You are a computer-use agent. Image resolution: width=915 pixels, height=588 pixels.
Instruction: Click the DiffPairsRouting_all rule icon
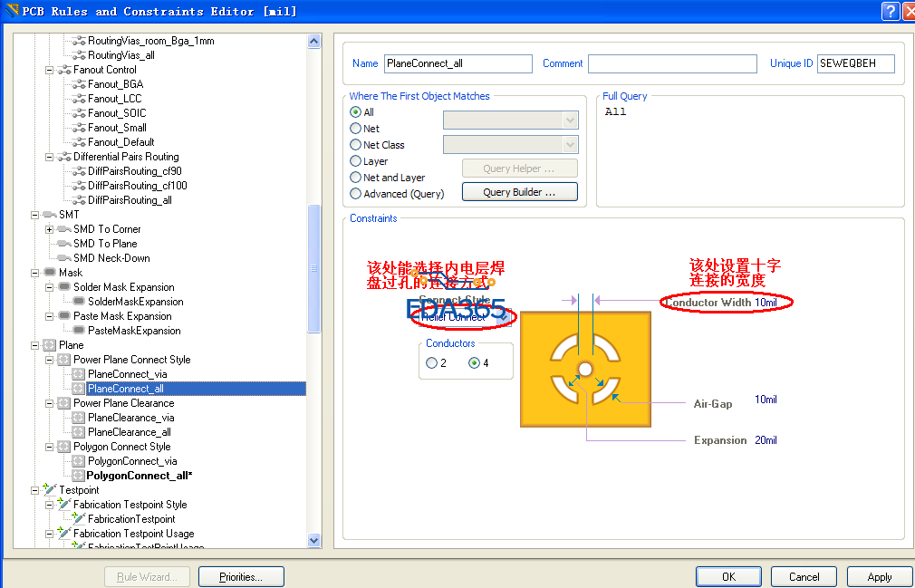coord(79,200)
